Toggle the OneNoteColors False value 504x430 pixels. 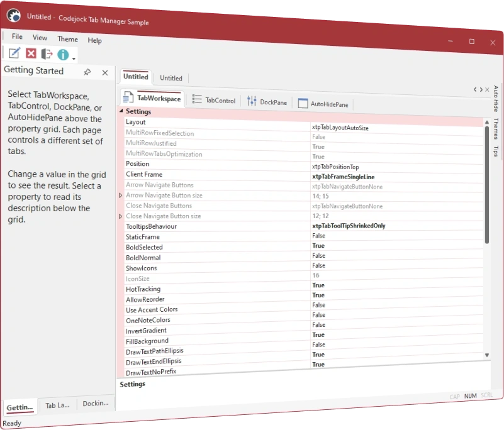click(318, 315)
